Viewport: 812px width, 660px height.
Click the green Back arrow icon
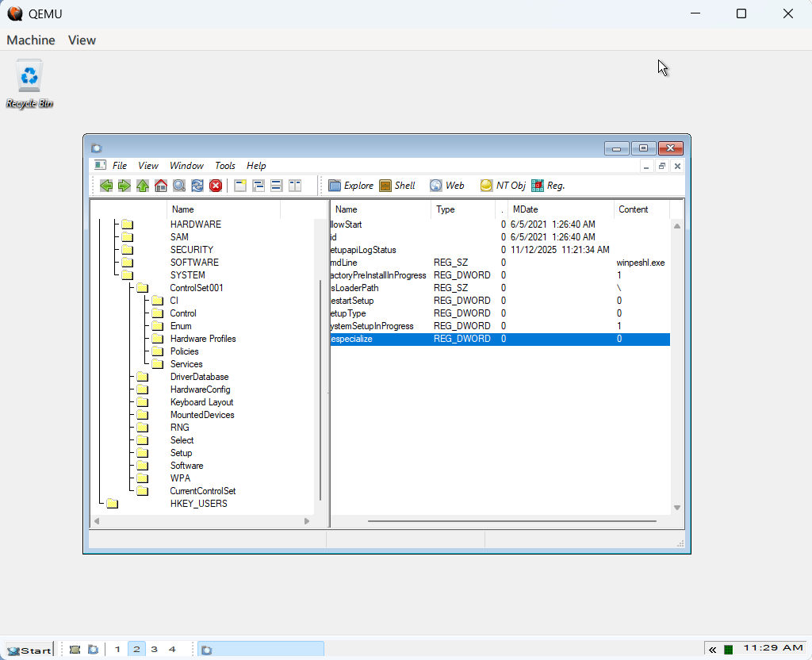coord(105,186)
